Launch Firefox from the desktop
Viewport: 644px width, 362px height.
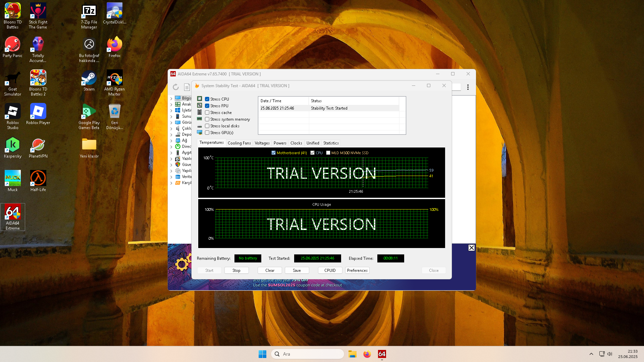(x=114, y=47)
